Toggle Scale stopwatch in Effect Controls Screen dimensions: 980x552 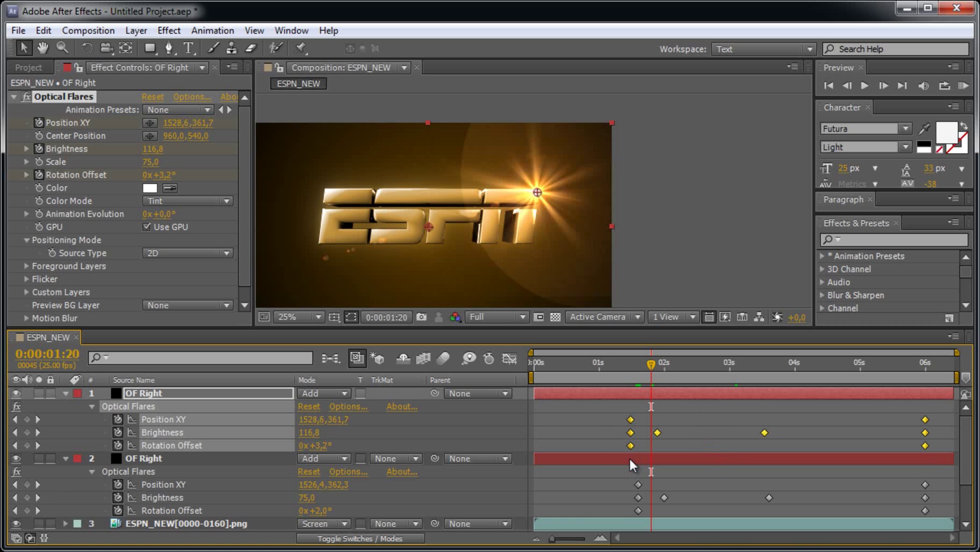coord(39,162)
